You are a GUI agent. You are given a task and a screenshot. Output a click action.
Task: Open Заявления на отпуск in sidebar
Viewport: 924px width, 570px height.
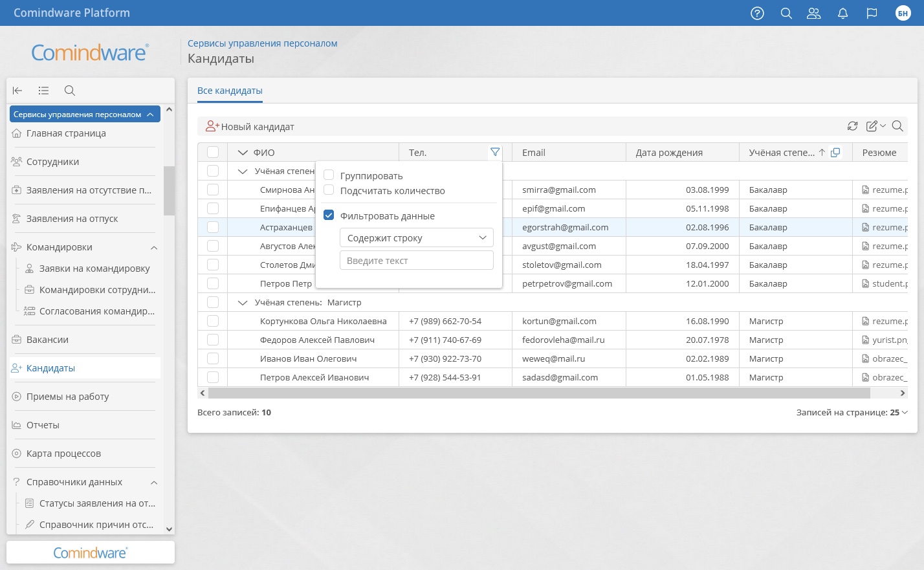coord(72,219)
